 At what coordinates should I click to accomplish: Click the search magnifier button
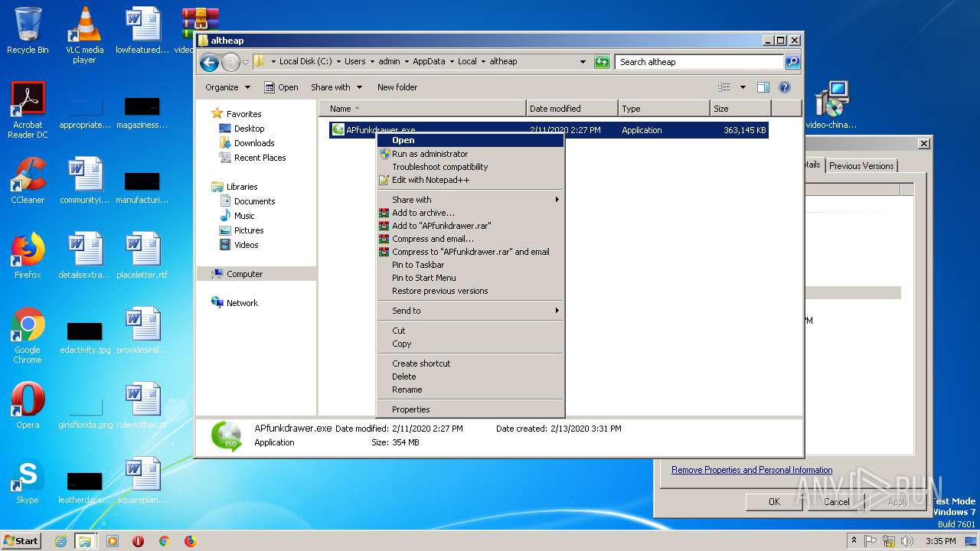tap(792, 62)
